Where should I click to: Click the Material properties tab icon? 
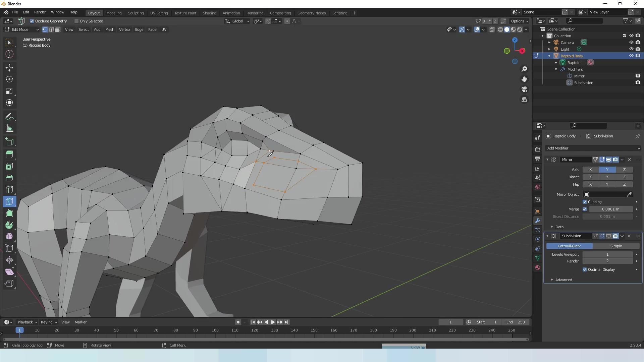click(538, 267)
